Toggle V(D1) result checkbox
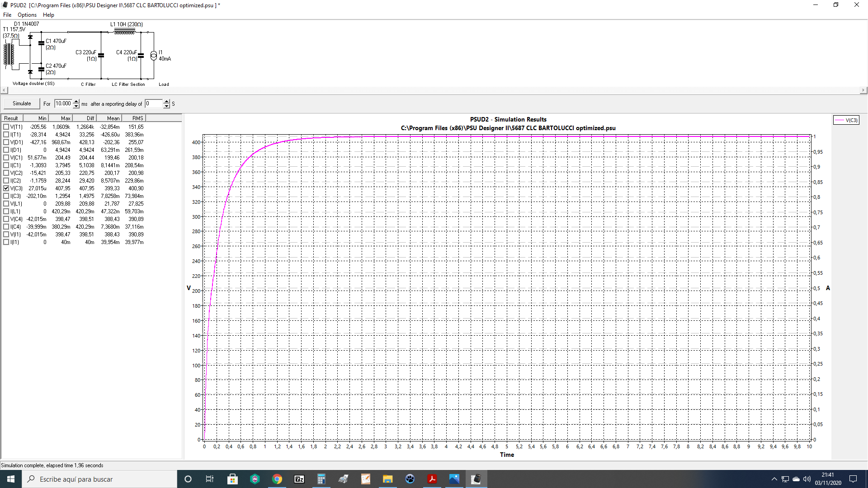Screen dimensions: 868x488 6,142
